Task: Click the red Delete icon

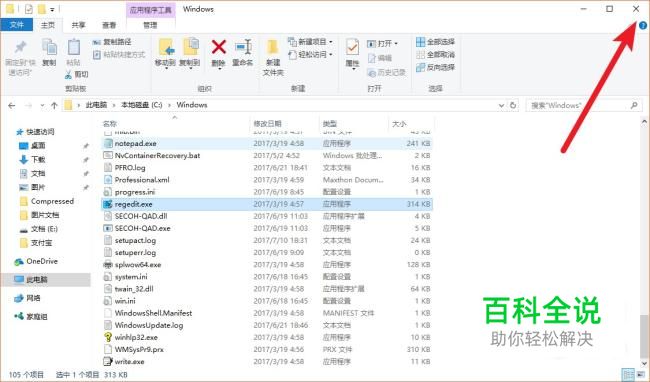Action: tap(218, 47)
